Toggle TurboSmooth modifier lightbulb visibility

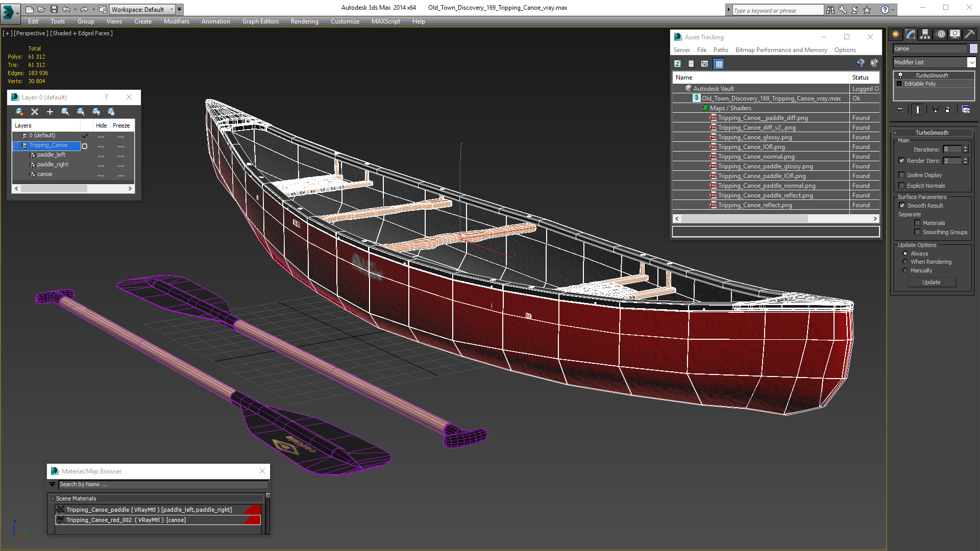[x=900, y=76]
